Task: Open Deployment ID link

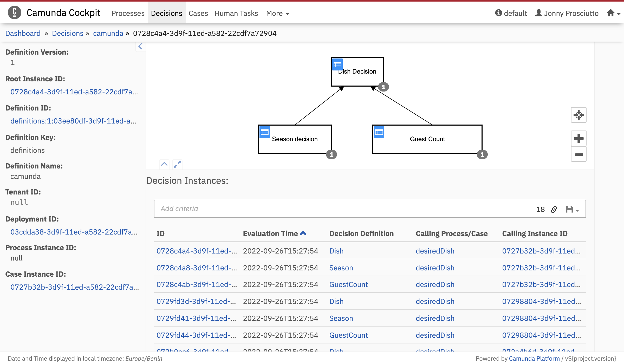Action: click(x=74, y=232)
